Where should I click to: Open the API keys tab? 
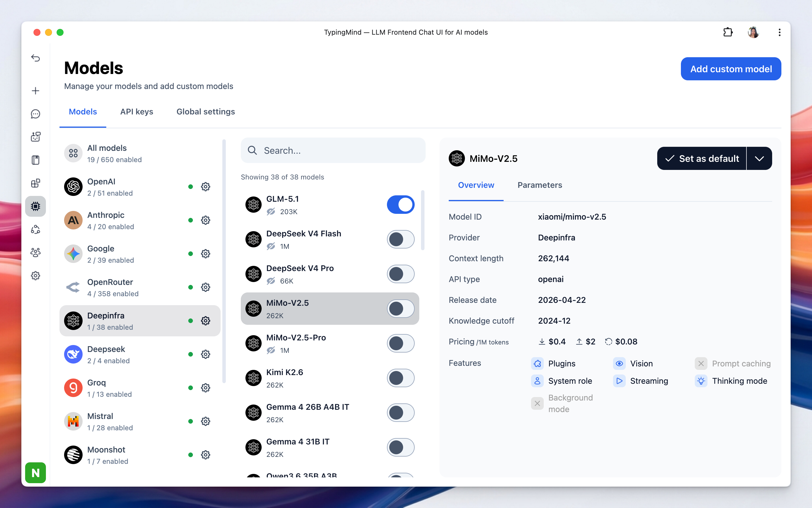pyautogui.click(x=137, y=112)
